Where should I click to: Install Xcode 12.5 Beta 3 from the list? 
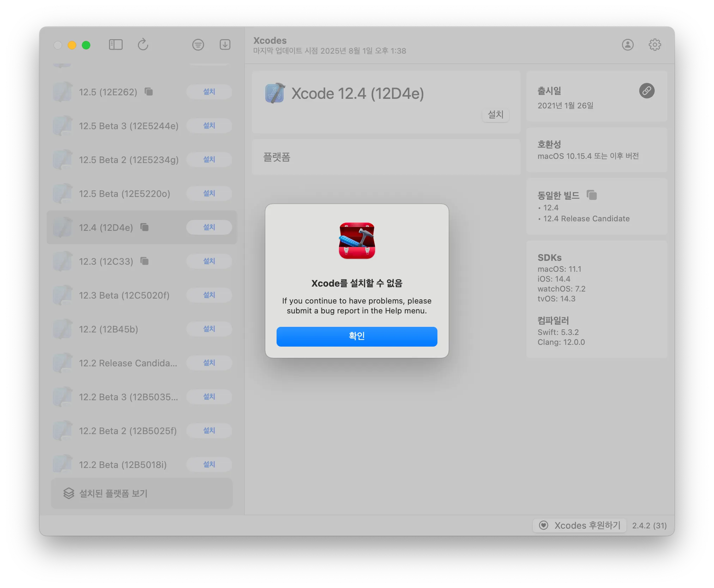point(209,126)
